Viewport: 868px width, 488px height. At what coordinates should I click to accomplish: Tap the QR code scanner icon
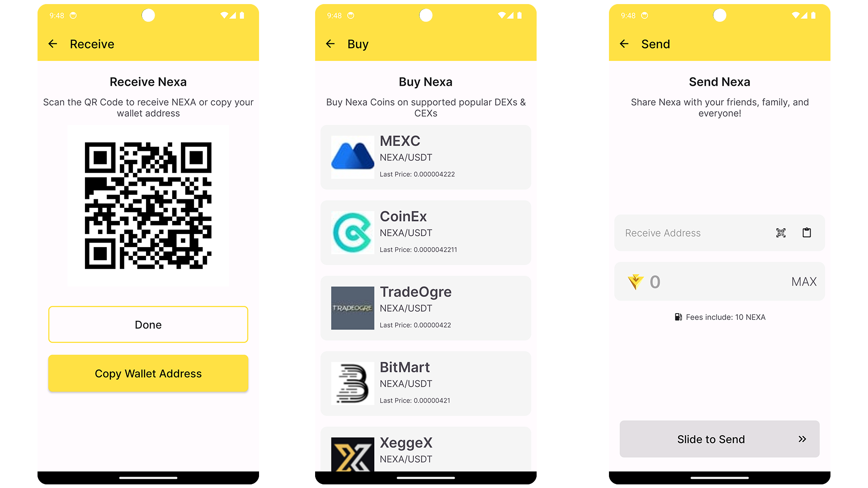click(x=781, y=232)
